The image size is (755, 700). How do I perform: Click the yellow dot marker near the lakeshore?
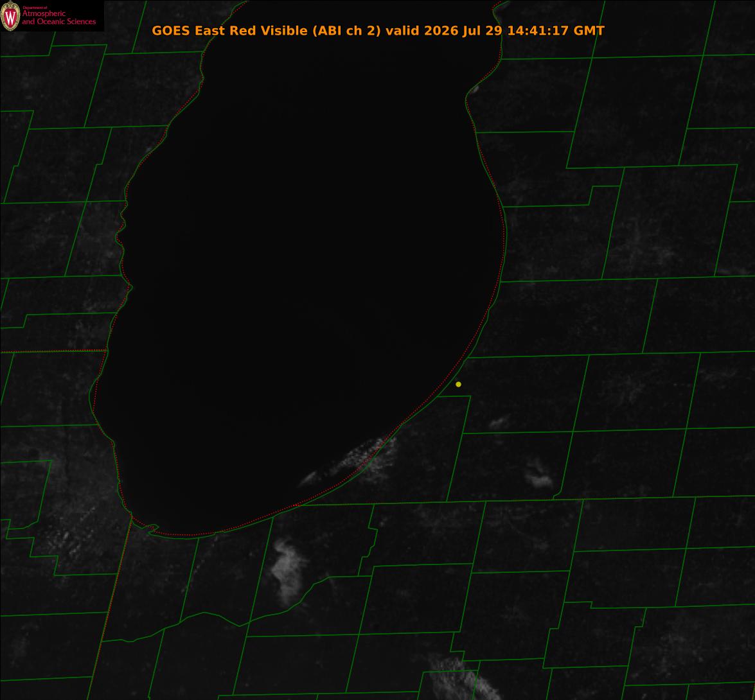pyautogui.click(x=458, y=384)
